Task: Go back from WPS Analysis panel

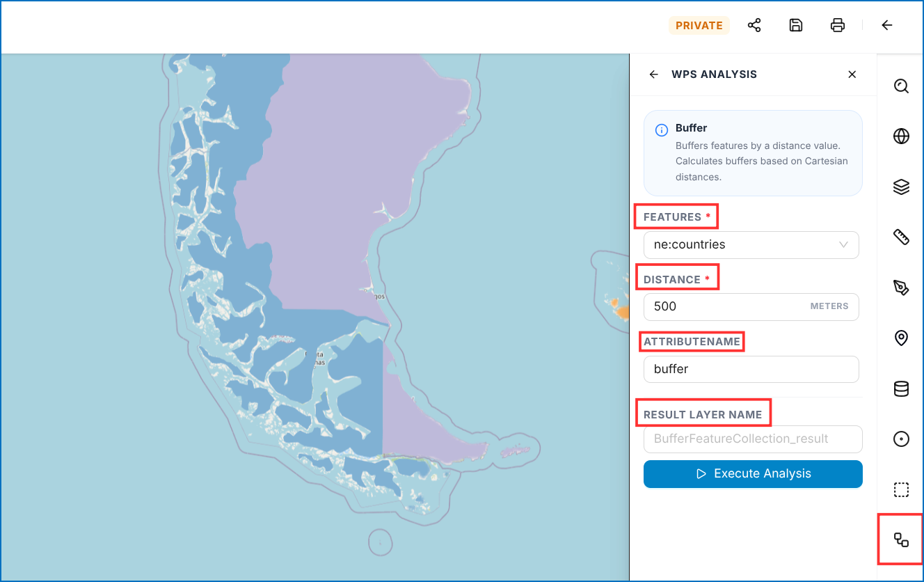Action: [x=653, y=74]
